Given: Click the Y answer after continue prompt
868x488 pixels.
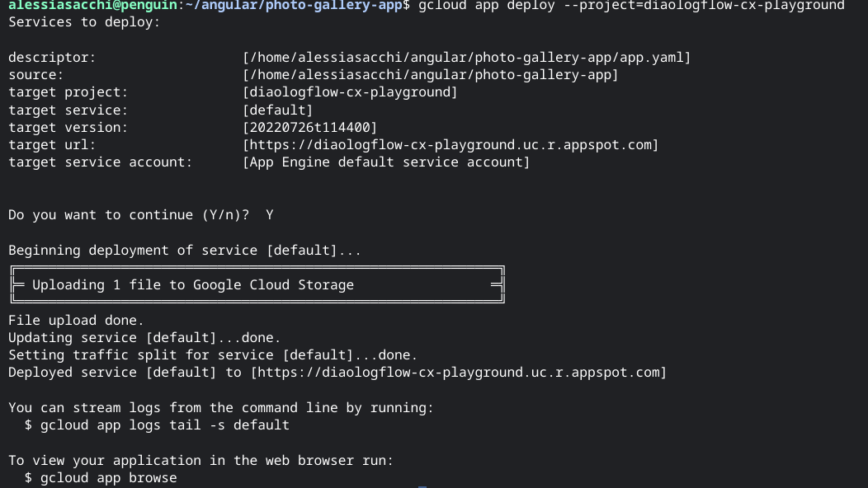Looking at the screenshot, I should click(x=270, y=215).
